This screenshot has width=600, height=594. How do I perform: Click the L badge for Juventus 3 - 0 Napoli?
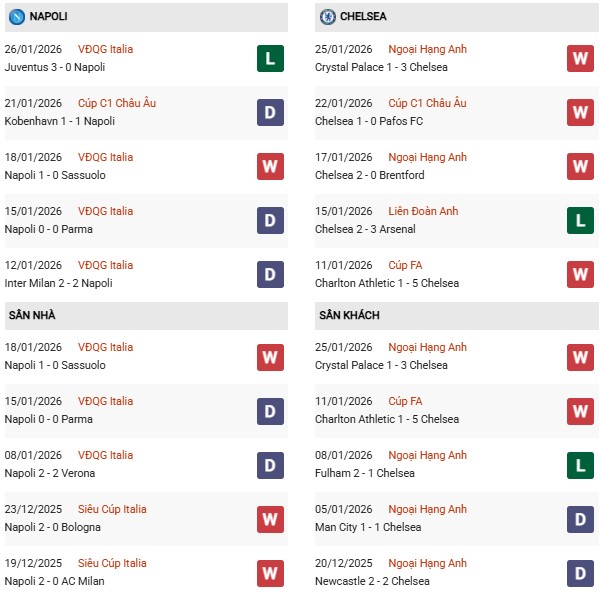pyautogui.click(x=270, y=58)
